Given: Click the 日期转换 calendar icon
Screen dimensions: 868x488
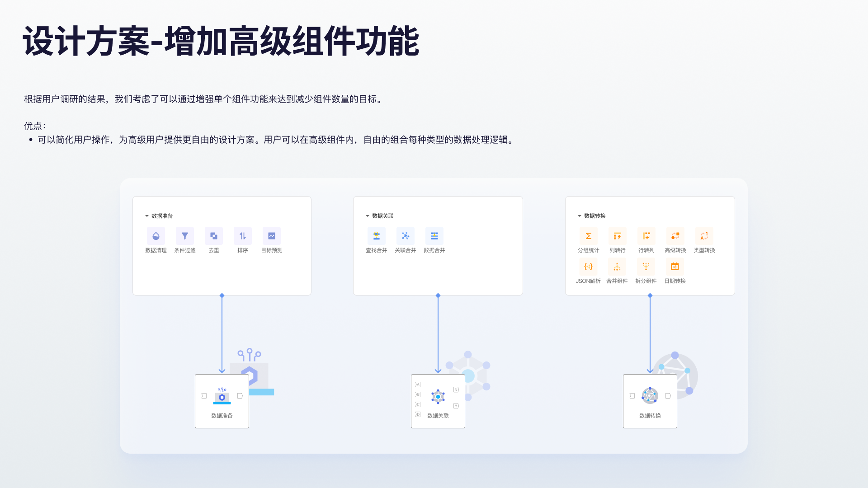Looking at the screenshot, I should pos(675,267).
